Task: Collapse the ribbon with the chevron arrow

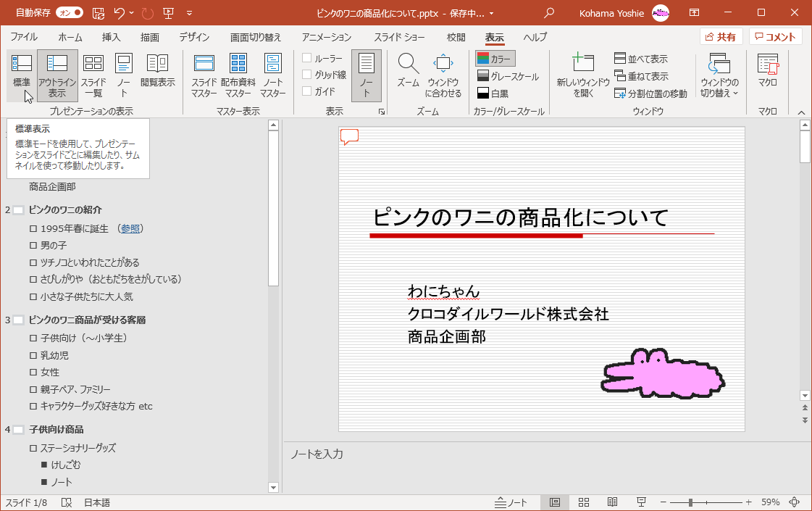Action: pos(801,112)
